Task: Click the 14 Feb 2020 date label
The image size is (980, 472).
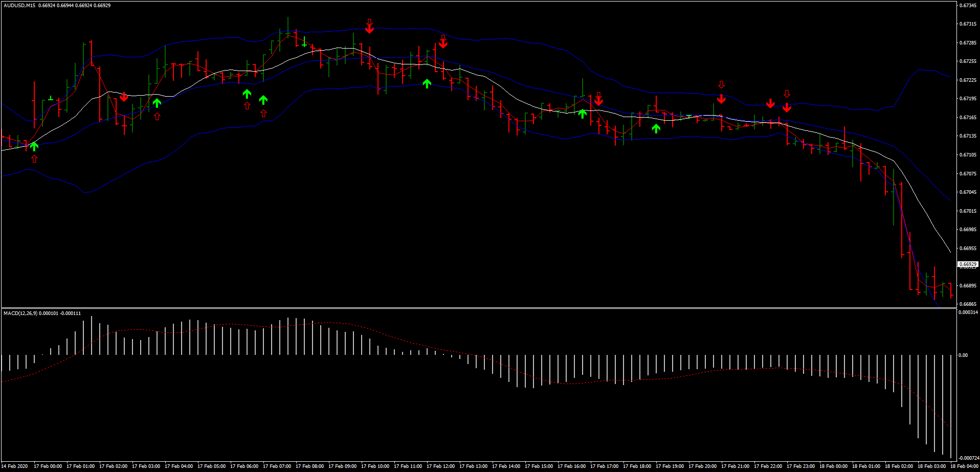Action: click(x=15, y=466)
